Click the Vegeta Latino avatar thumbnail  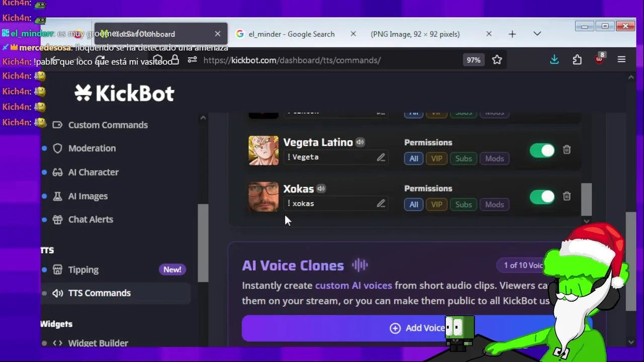(x=263, y=150)
